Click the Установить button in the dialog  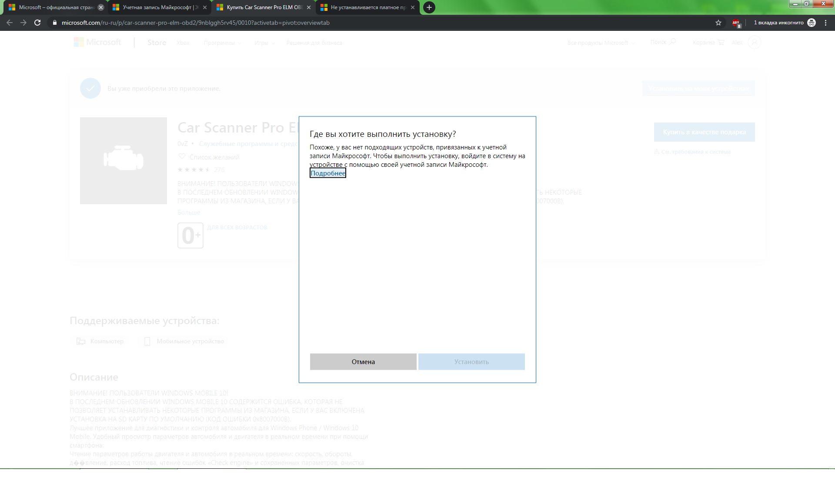click(471, 361)
